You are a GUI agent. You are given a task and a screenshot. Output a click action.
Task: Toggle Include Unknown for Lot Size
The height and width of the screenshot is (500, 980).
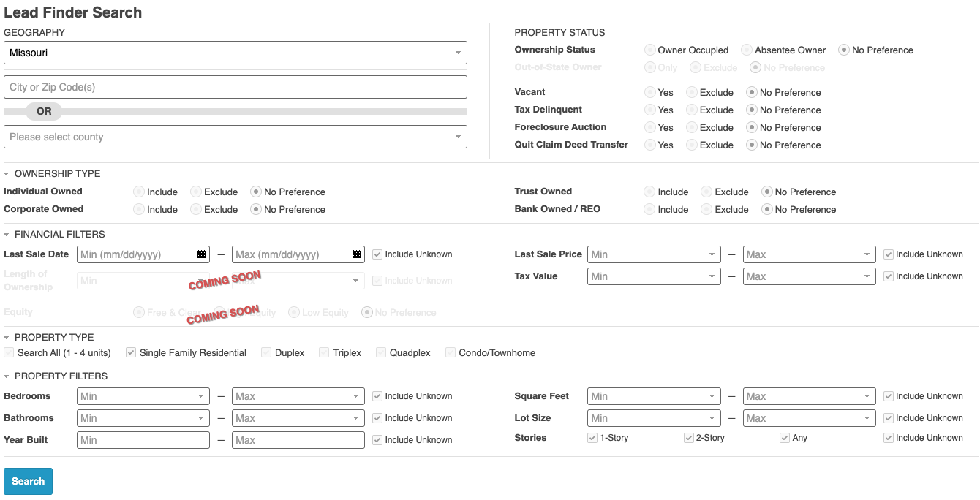point(889,418)
